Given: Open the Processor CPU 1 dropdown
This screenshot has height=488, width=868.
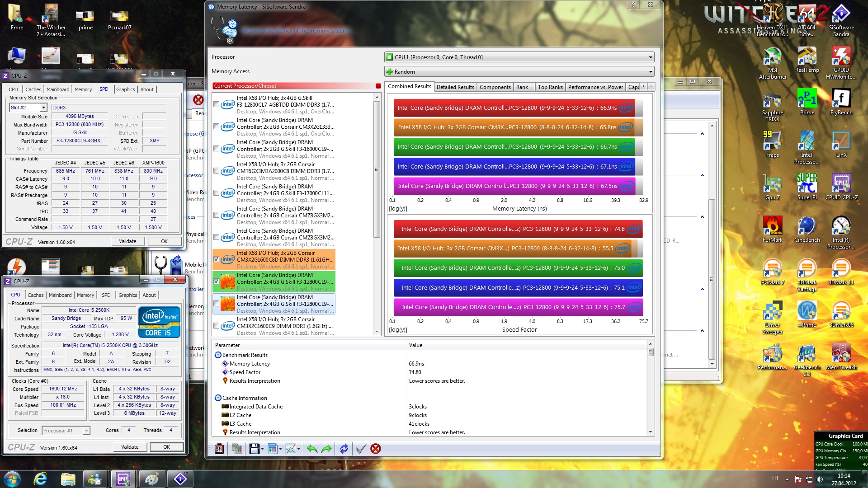Looking at the screenshot, I should tap(651, 57).
